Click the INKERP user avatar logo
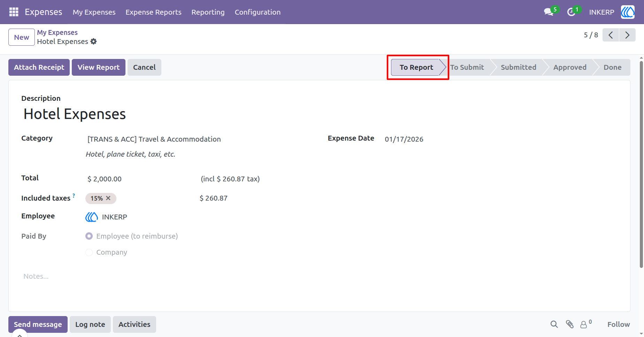 pyautogui.click(x=628, y=12)
